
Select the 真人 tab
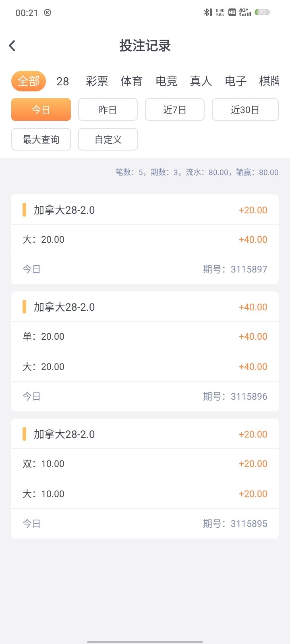(x=201, y=81)
